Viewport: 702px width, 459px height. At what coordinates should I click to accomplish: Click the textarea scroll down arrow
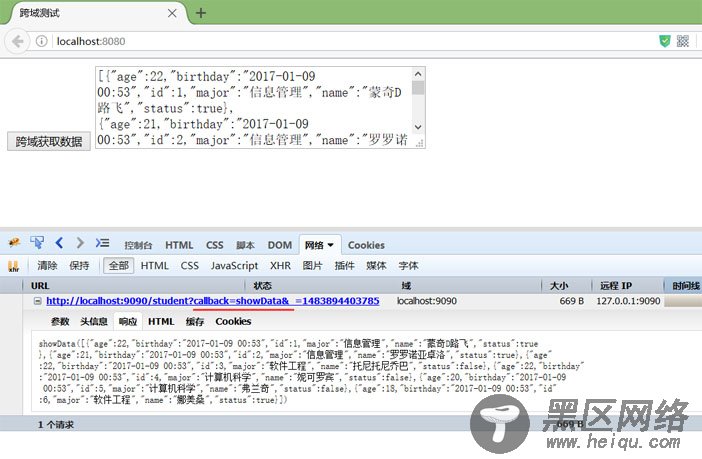pos(418,127)
